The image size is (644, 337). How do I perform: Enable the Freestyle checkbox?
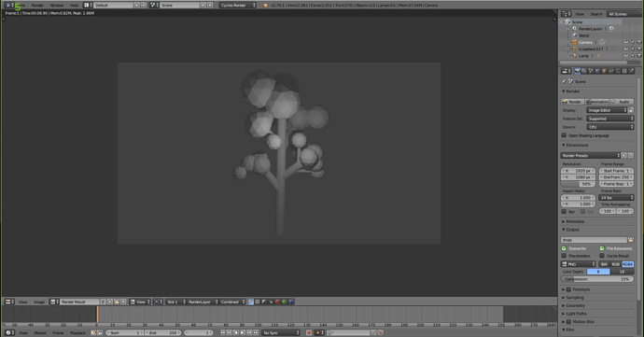[568, 289]
